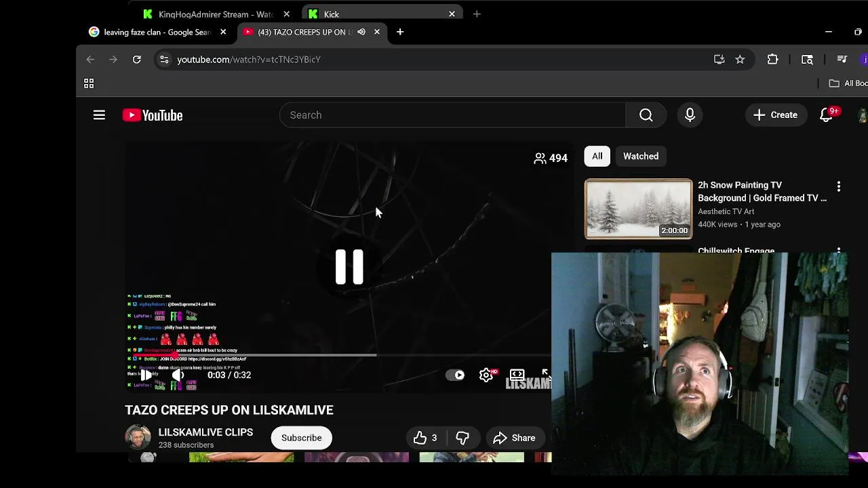The width and height of the screenshot is (868, 488).
Task: Select the TAZO CREEPS UP YouTube tab
Action: pyautogui.click(x=304, y=32)
